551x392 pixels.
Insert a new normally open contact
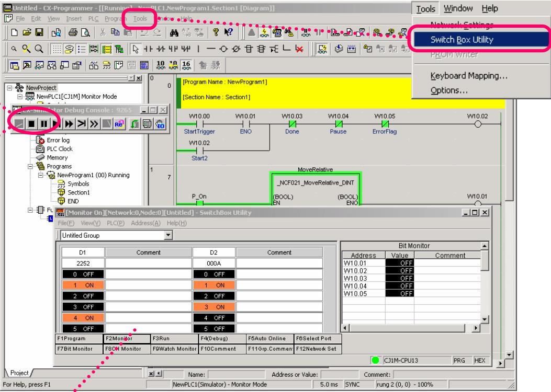point(148,49)
